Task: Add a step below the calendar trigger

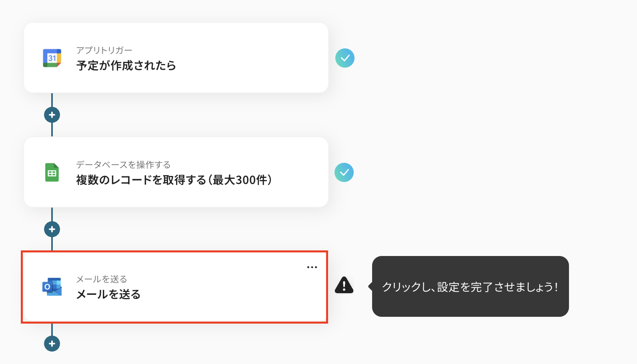Action: click(x=52, y=115)
